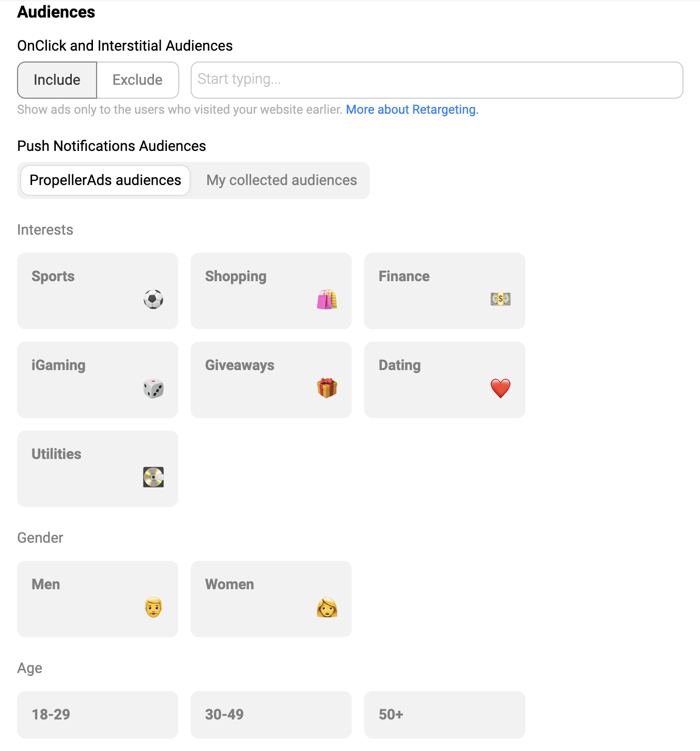Image resolution: width=700 pixels, height=751 pixels.
Task: Click the disc icon on Utilities
Action: (x=153, y=477)
